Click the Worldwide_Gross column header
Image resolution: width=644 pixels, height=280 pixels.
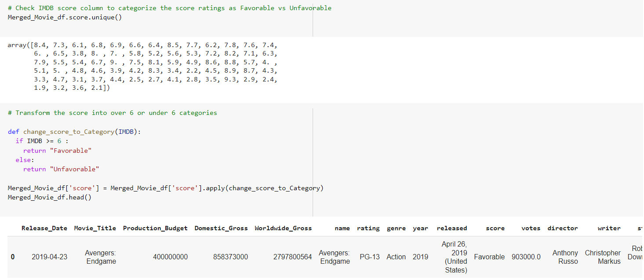click(x=283, y=228)
